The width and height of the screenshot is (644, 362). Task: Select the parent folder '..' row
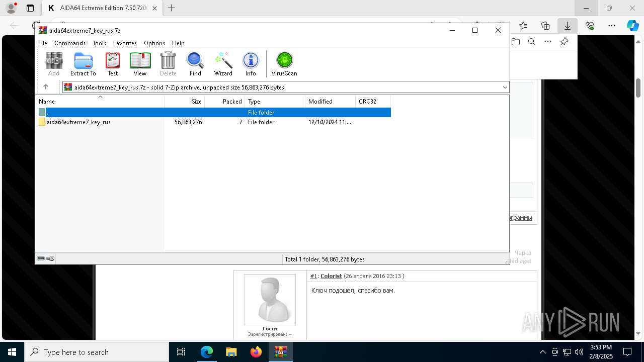tap(213, 113)
